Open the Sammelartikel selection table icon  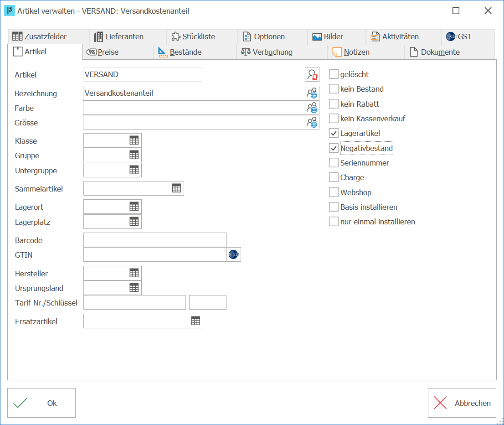(176, 188)
